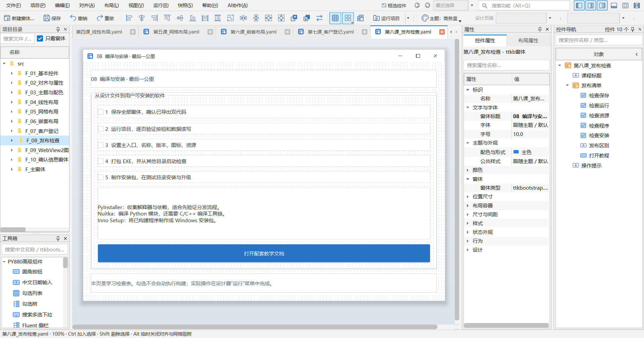Open the 主题: 商务蓝 theme dropdown
The height and width of the screenshot is (338, 644).
(441, 18)
